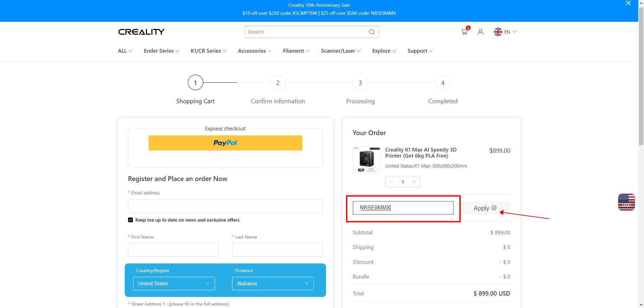Expand the Explore menu
The image size is (644, 308).
coord(384,51)
